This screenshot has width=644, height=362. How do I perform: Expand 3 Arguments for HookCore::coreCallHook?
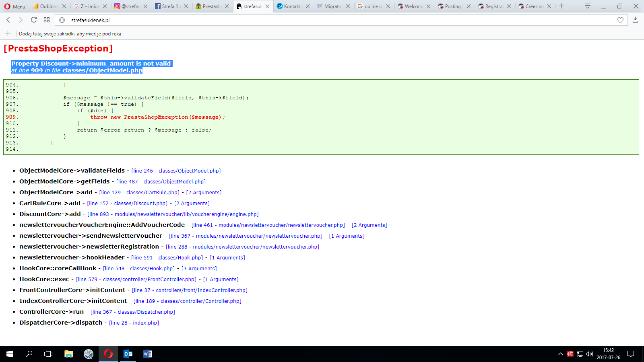pos(199,269)
